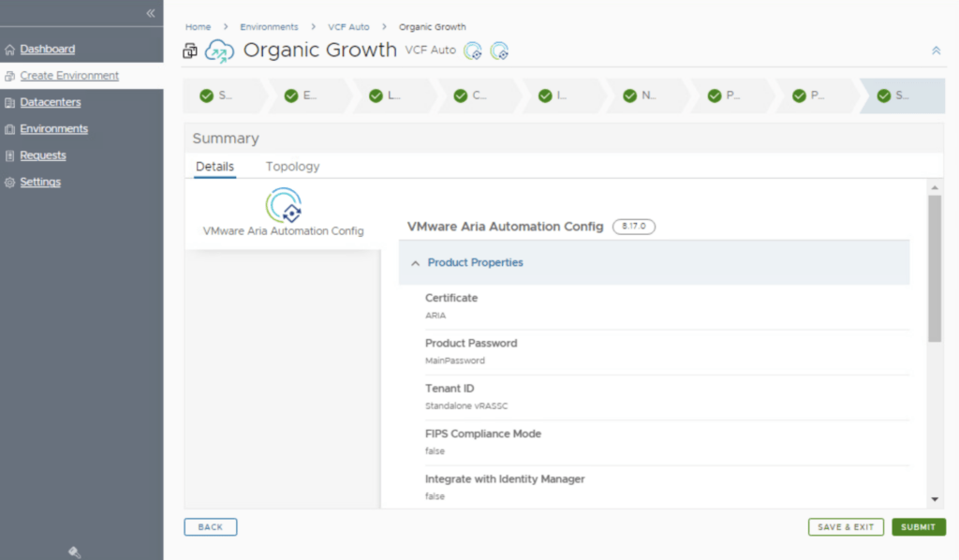This screenshot has width=959, height=560.
Task: Collapse the left sidebar with double-chevron icon
Action: [x=150, y=13]
